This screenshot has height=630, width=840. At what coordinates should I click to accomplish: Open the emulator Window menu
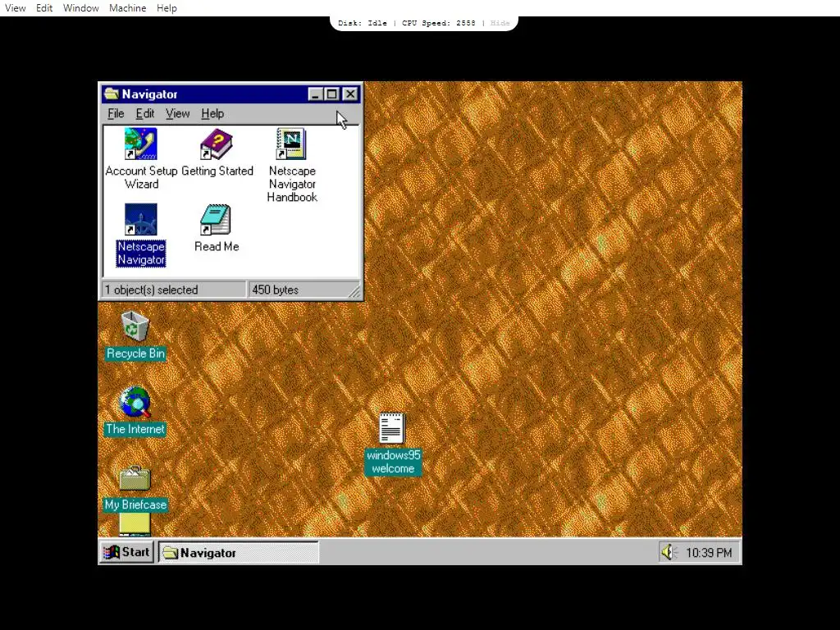coord(81,8)
